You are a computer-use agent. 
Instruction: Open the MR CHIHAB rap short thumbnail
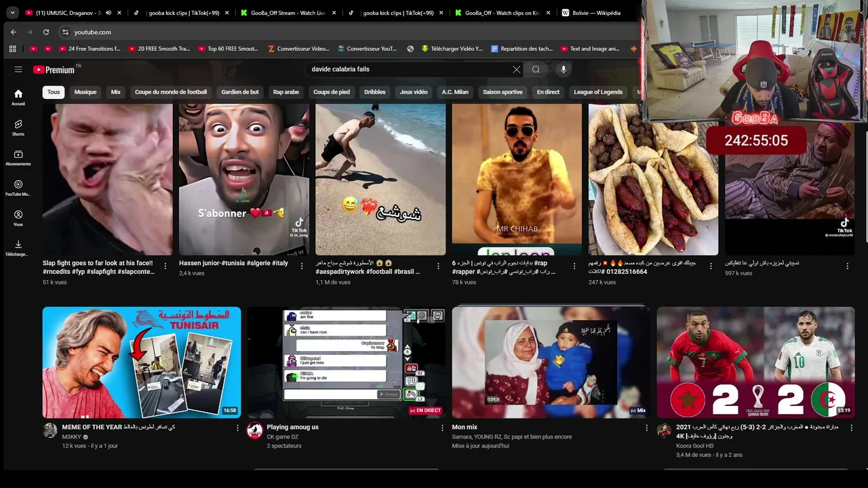coord(517,179)
